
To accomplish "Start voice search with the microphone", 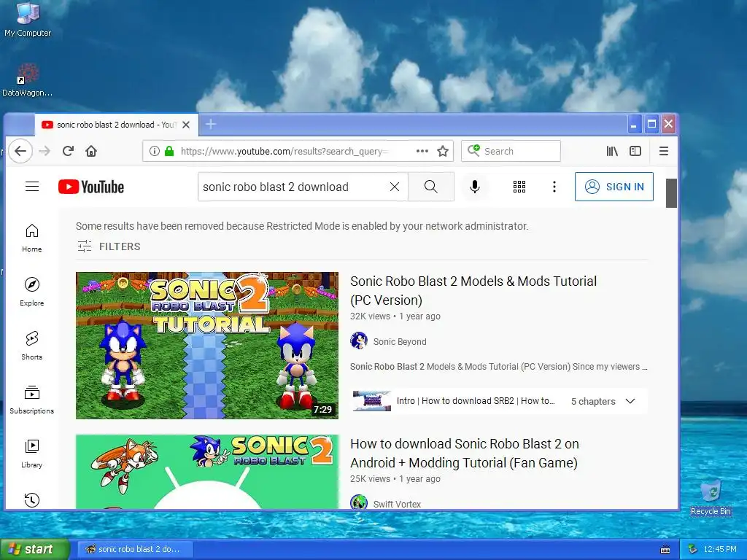I will pyautogui.click(x=474, y=187).
